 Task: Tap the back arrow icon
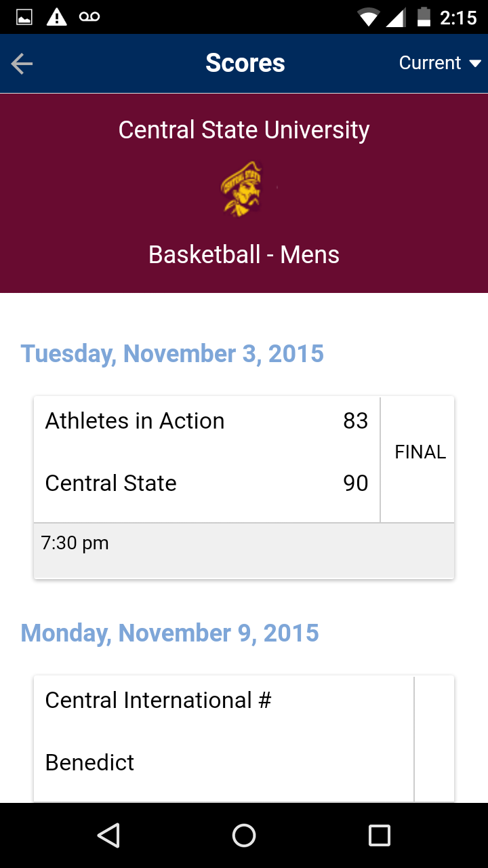22,64
